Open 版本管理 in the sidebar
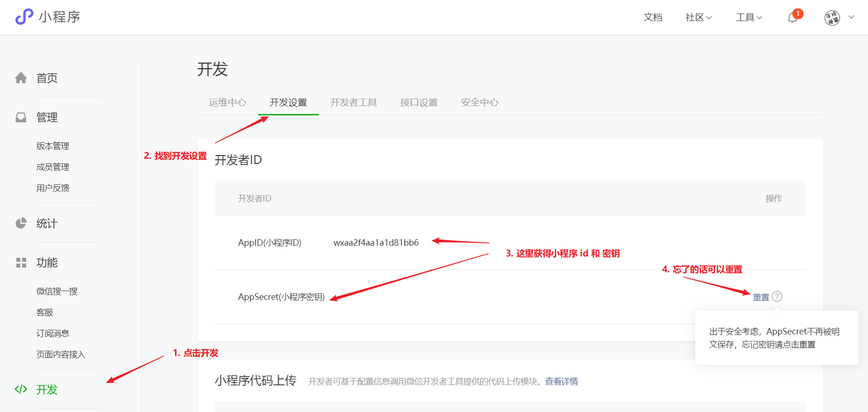Viewport: 868px width, 412px height. (53, 146)
